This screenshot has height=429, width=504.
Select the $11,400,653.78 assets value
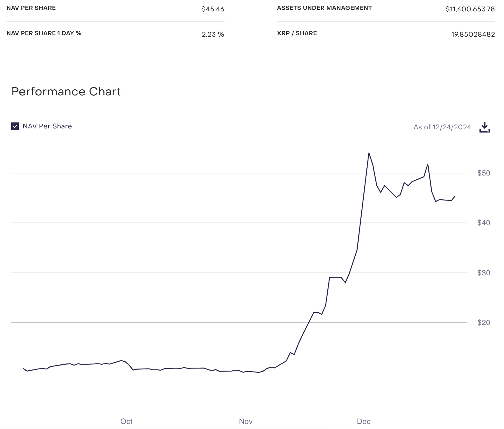[470, 9]
